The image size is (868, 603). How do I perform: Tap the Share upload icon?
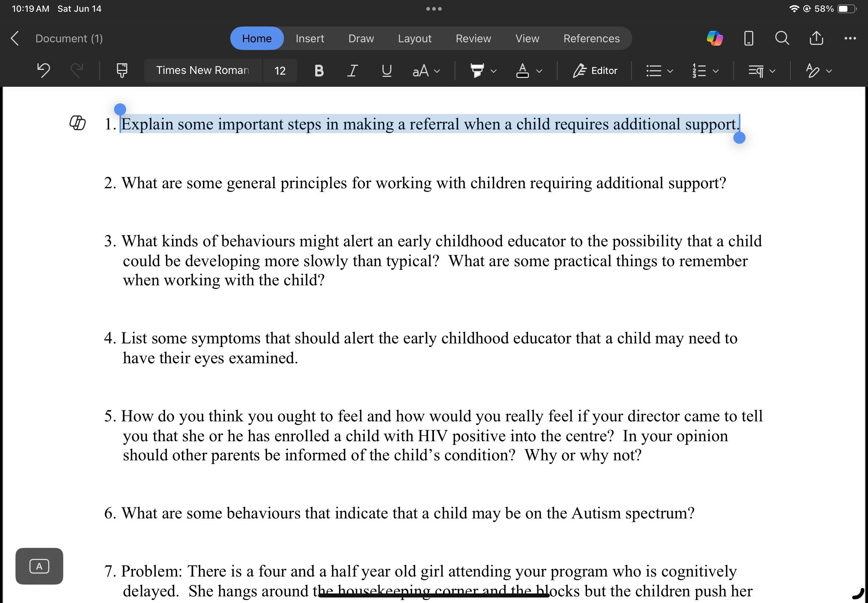[816, 38]
